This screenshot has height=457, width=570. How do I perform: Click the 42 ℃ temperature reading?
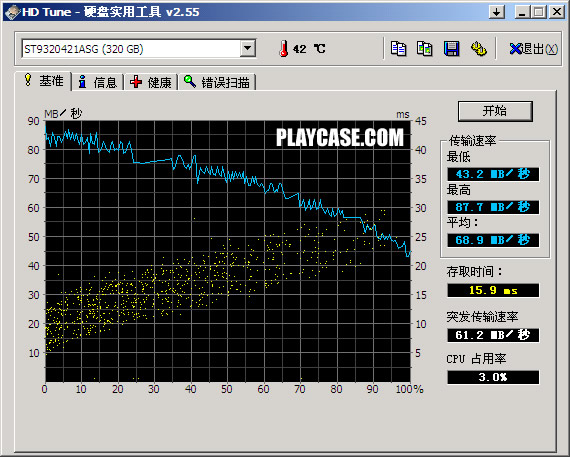coord(309,49)
